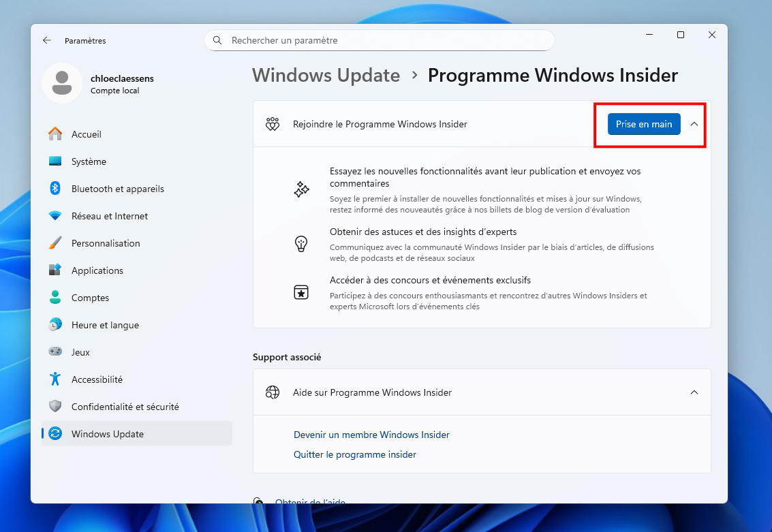
Task: Open Bluetooth et appareils icon
Action: [55, 189]
